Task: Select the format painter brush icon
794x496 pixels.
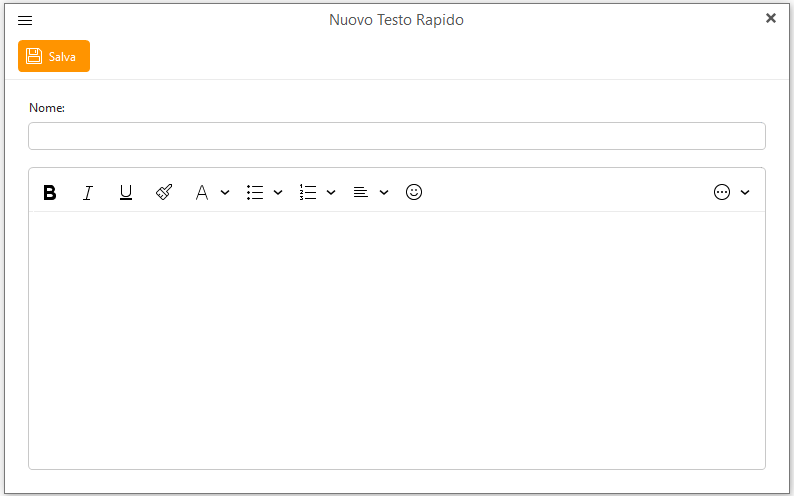Action: coord(164,192)
